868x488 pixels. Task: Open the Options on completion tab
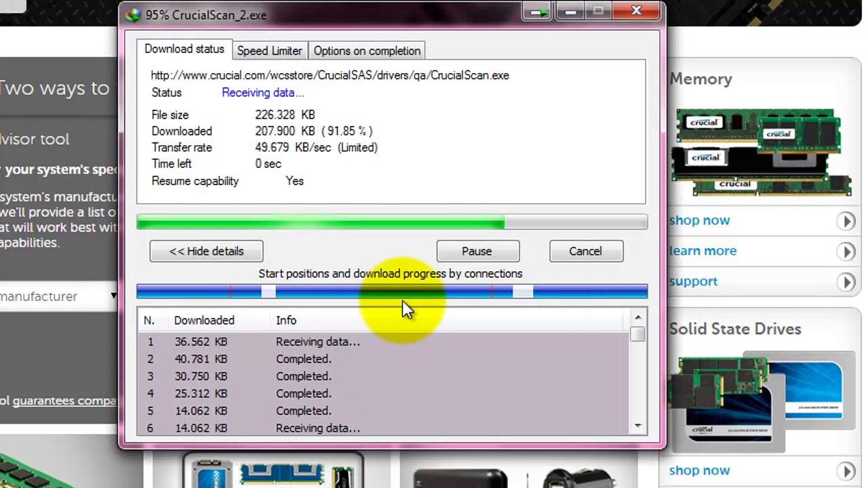coord(367,51)
